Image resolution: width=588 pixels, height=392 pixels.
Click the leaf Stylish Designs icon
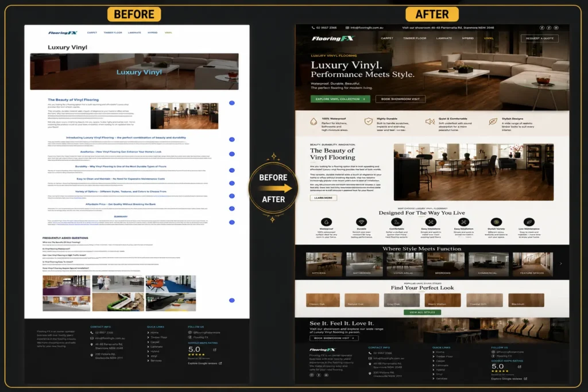493,122
